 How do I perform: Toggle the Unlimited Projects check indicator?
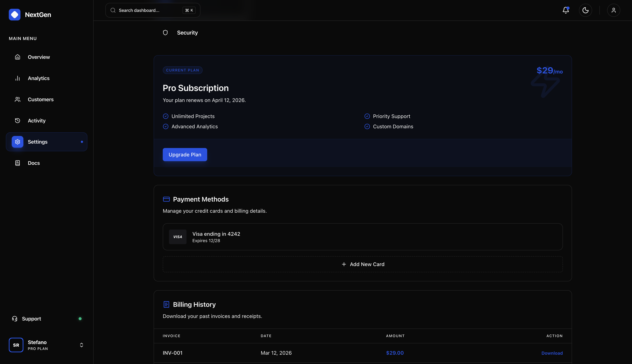[x=166, y=116]
